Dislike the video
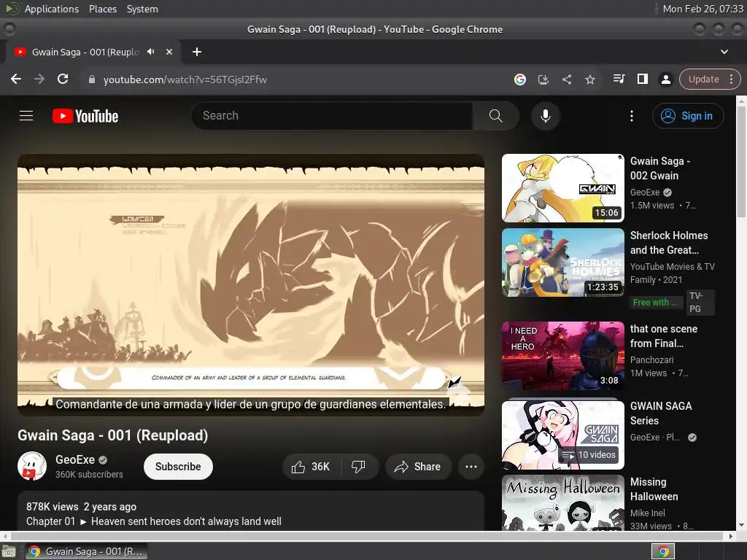 tap(358, 467)
